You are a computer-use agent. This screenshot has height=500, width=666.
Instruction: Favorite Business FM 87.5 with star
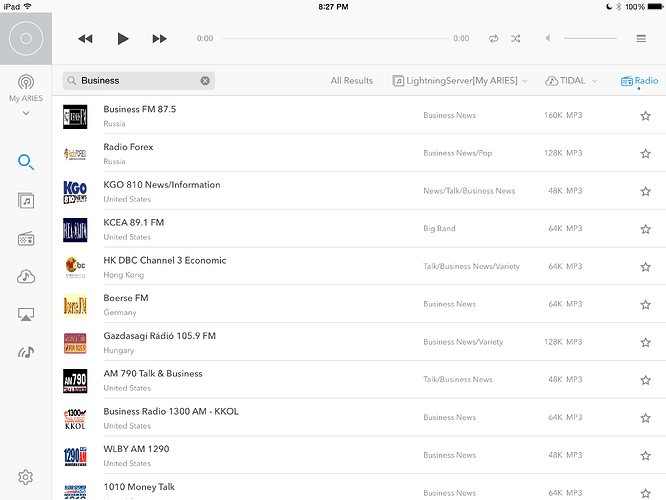[646, 116]
